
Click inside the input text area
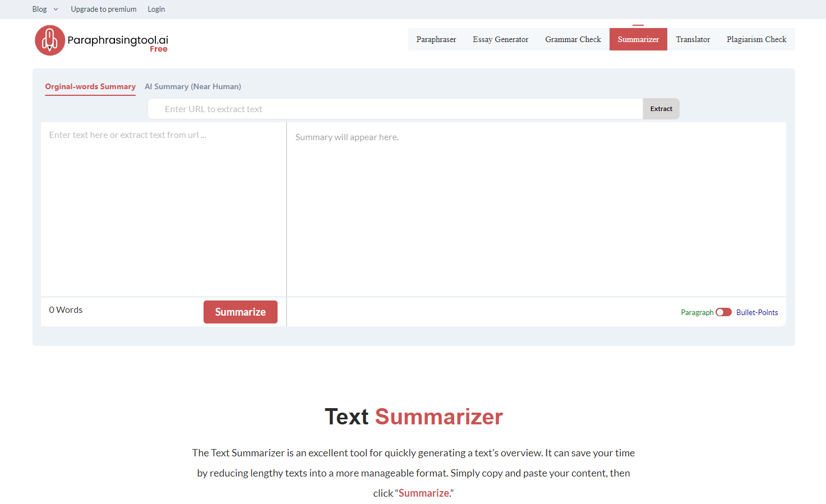pos(163,209)
